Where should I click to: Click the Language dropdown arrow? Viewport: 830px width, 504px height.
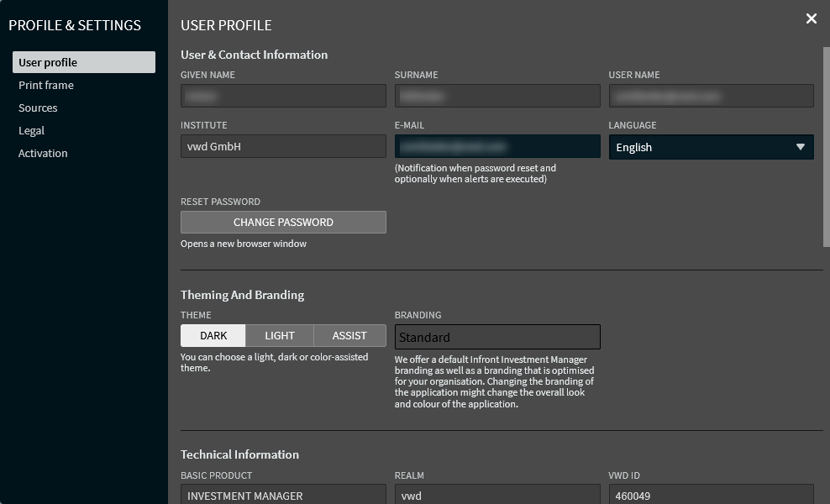[x=800, y=147]
